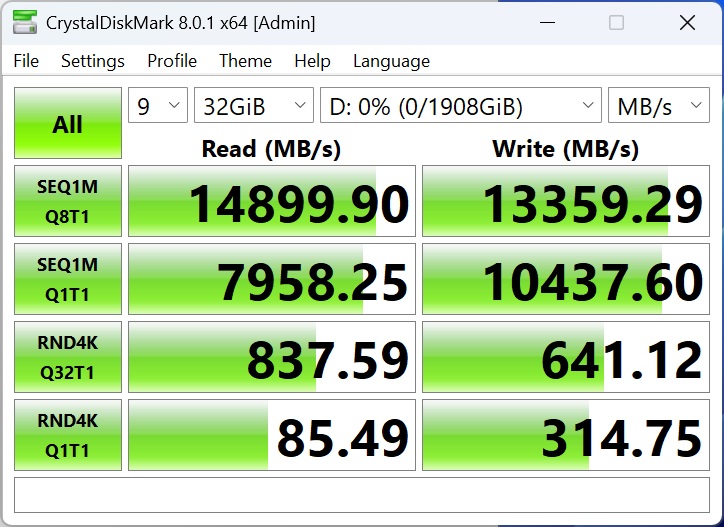The width and height of the screenshot is (724, 527).
Task: Open the Language menu
Action: click(391, 61)
